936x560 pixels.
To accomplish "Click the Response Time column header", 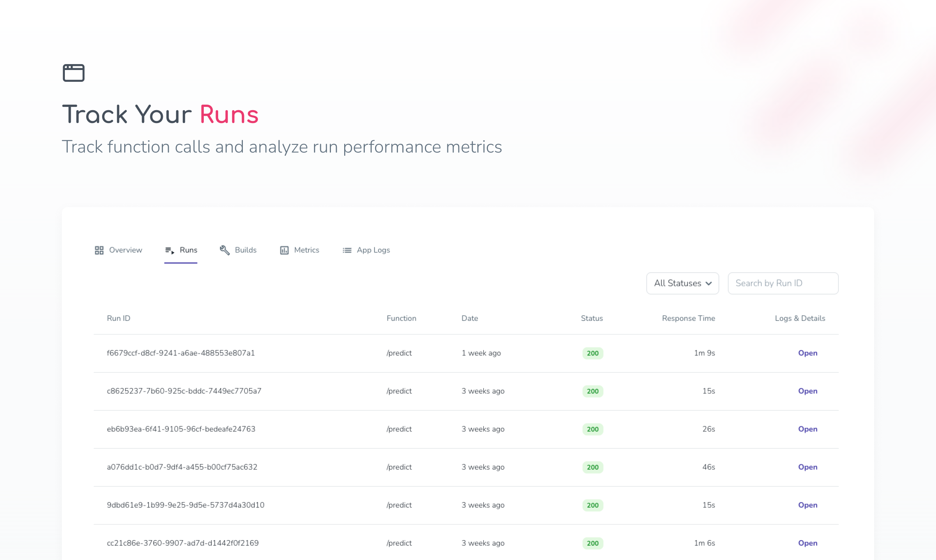I will pos(688,318).
